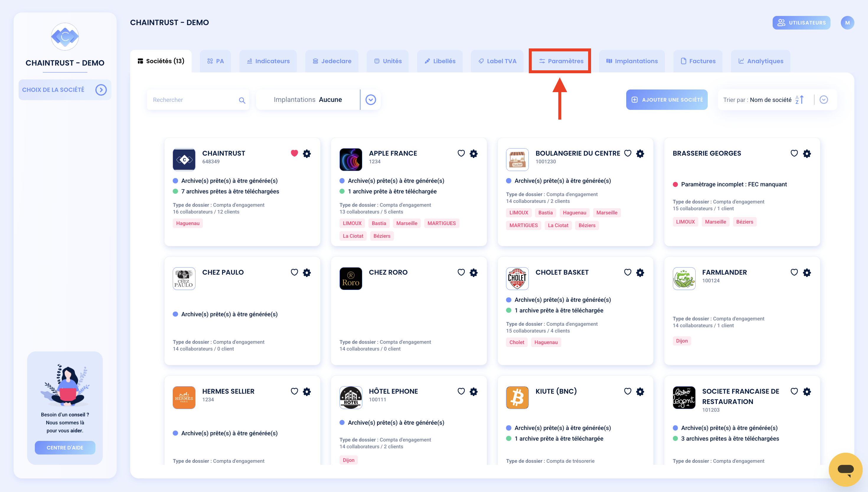This screenshot has width=868, height=492.
Task: Switch to the Indicateurs tab
Action: (x=268, y=61)
